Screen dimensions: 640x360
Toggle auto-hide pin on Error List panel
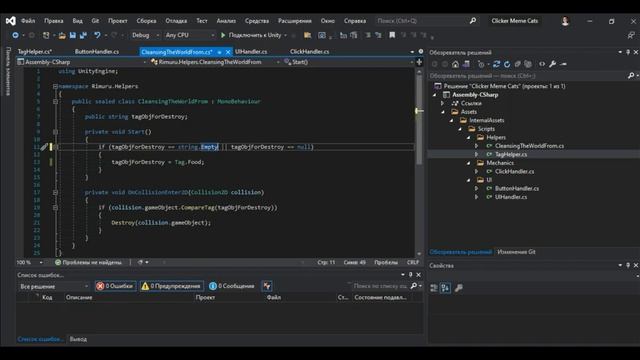(x=411, y=275)
